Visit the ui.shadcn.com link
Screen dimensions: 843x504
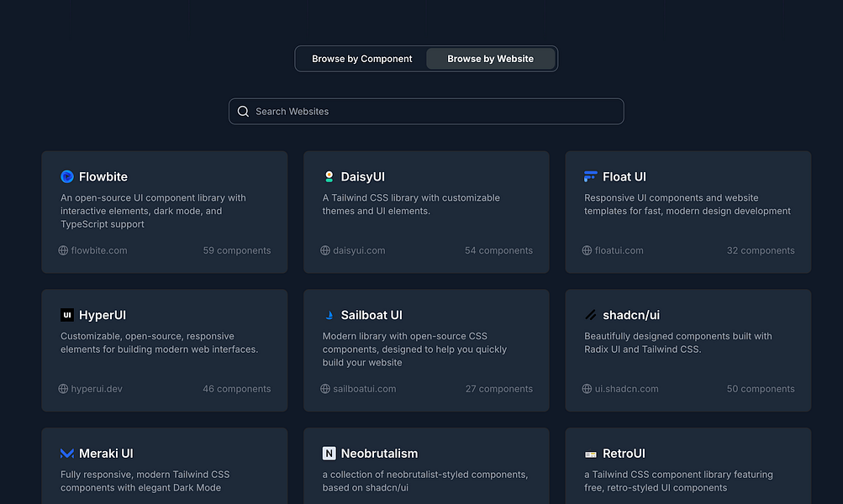click(x=626, y=388)
